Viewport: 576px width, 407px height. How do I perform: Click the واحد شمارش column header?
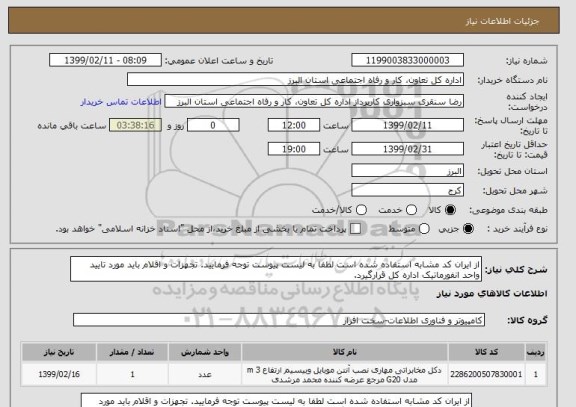tap(205, 352)
